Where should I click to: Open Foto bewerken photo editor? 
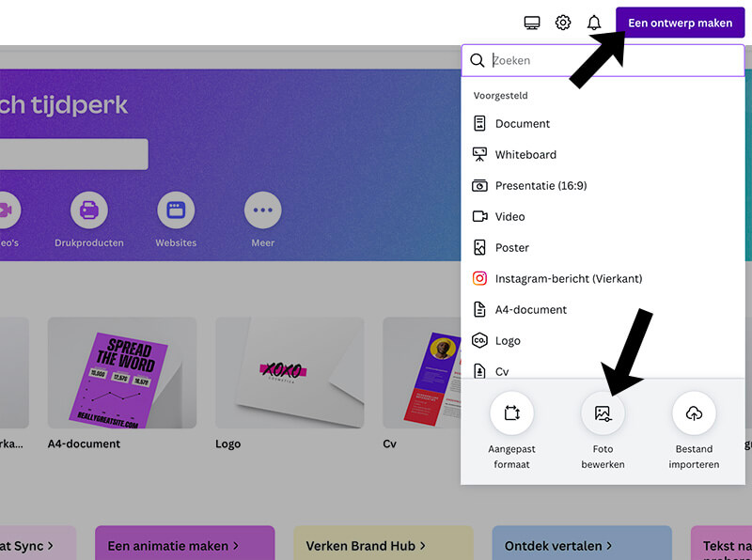pyautogui.click(x=603, y=412)
